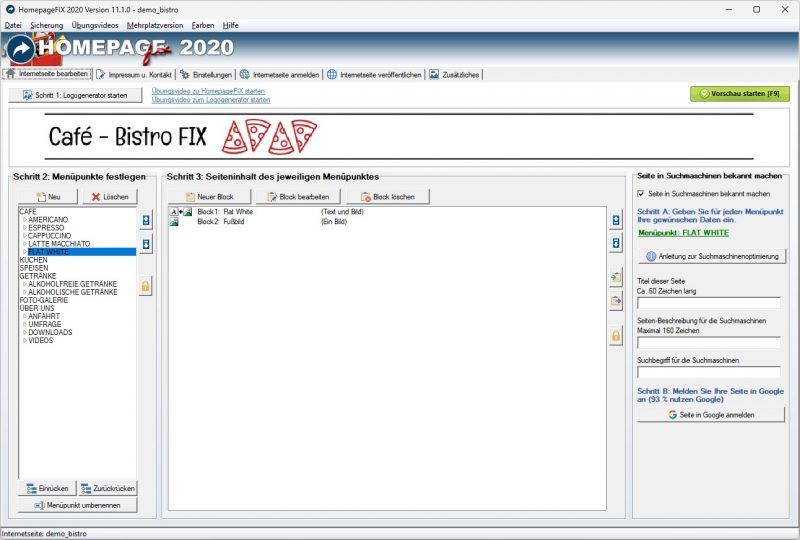Open the Hilfe menu
The image size is (800, 540).
(231, 25)
